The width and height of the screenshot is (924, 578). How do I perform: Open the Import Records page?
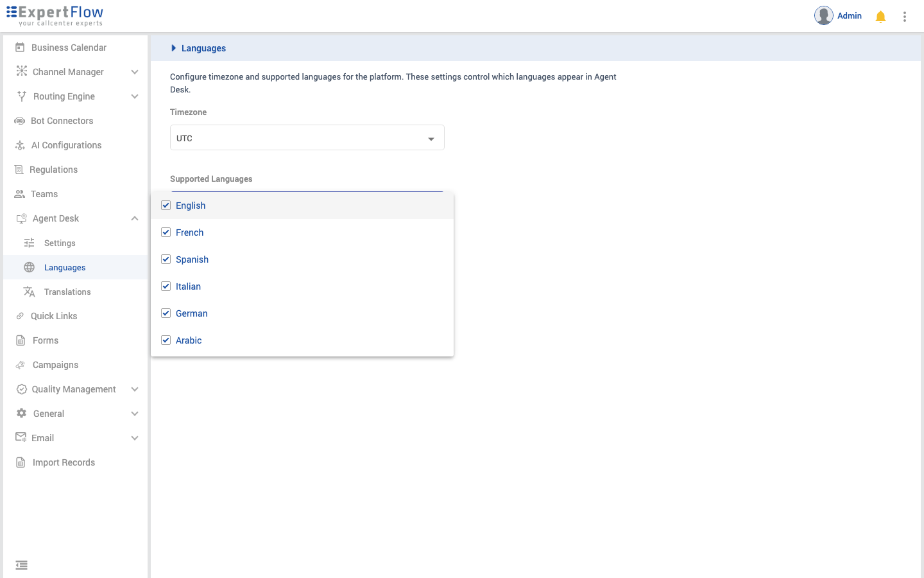[75, 462]
